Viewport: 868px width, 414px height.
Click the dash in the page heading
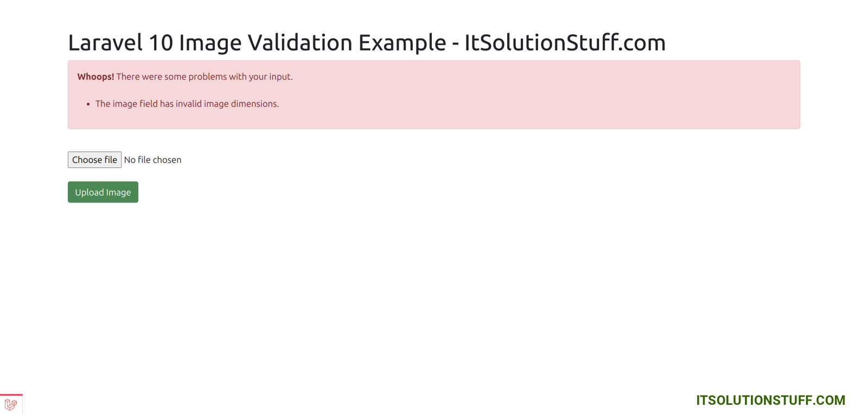455,43
